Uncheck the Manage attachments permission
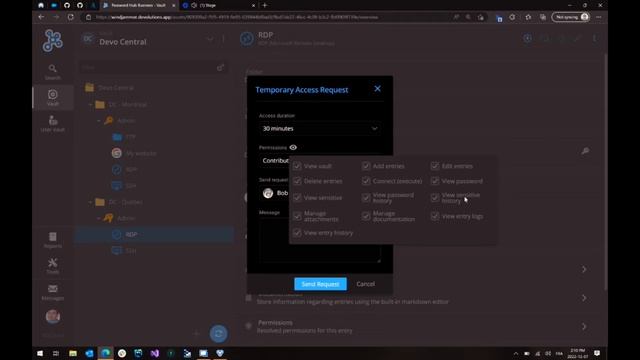Screen dimensions: 640x360 click(297, 216)
